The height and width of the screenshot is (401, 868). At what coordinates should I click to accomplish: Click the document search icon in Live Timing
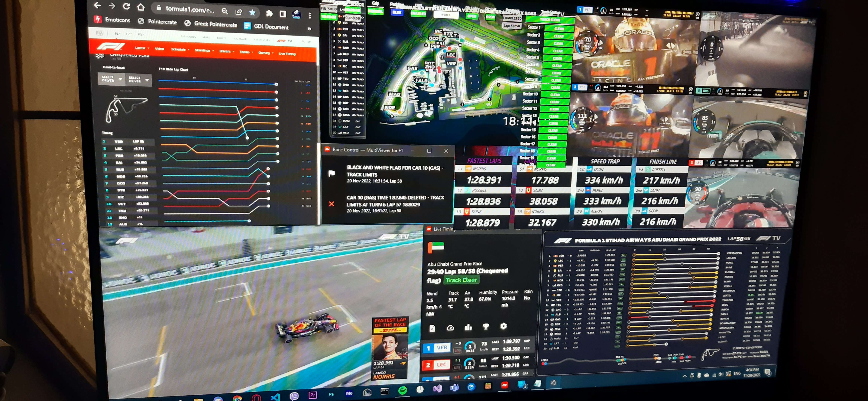point(432,329)
